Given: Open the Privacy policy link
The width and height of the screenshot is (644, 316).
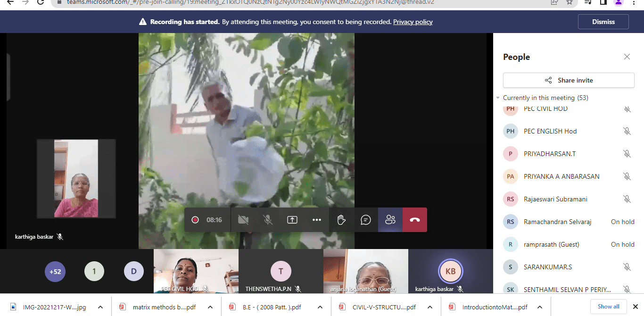Looking at the screenshot, I should (413, 22).
